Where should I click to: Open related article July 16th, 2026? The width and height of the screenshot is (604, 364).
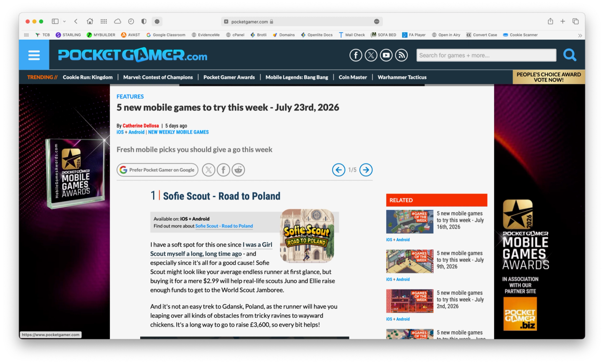460,220
